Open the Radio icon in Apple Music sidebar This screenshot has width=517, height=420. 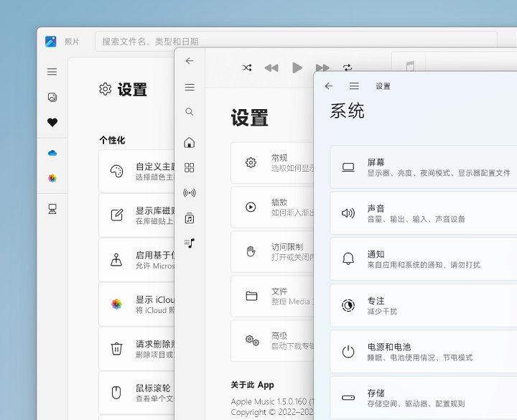pyautogui.click(x=190, y=192)
